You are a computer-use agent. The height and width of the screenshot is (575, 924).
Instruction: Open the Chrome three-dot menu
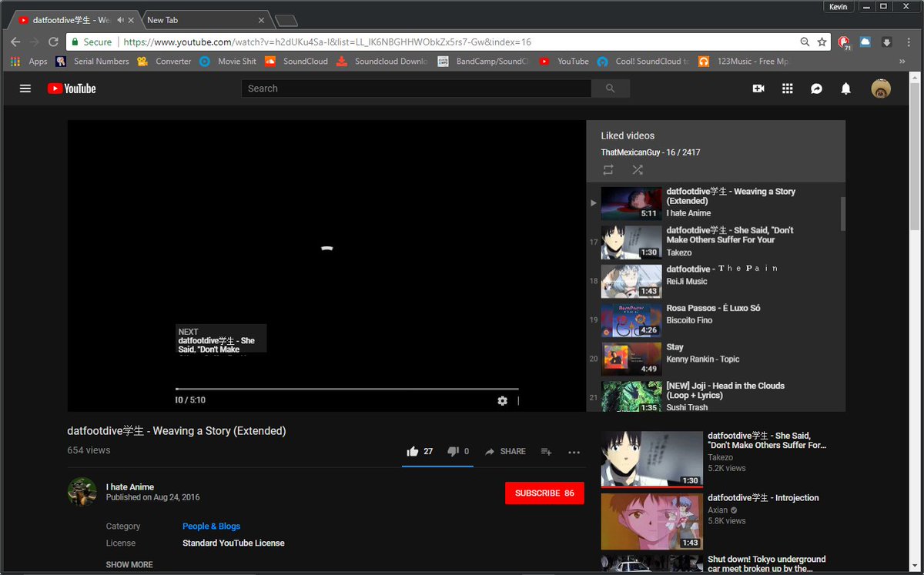pyautogui.click(x=909, y=42)
